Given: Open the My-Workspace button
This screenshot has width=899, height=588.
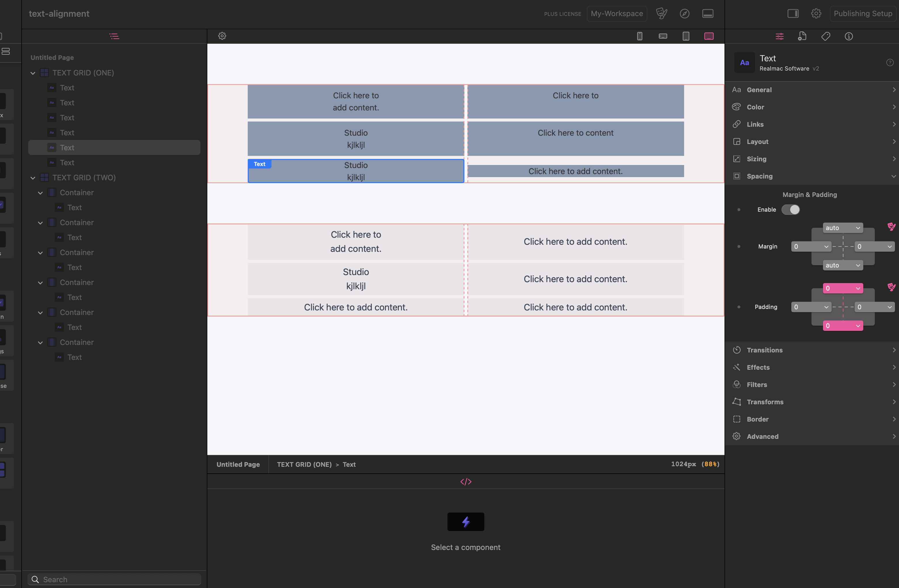Looking at the screenshot, I should (x=617, y=14).
